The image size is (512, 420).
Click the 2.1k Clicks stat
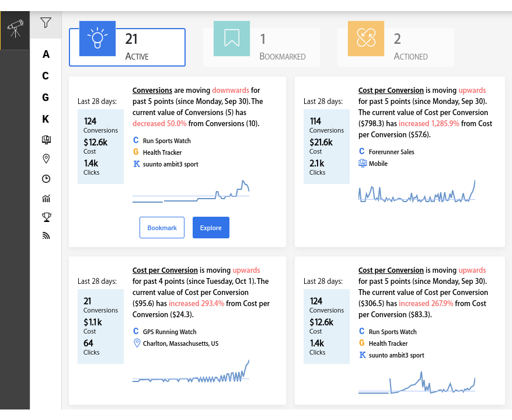(317, 167)
